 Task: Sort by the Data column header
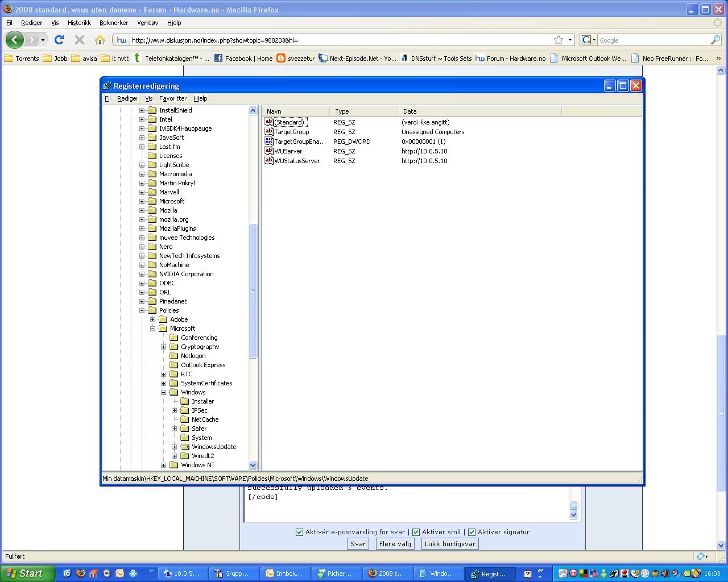coord(479,111)
